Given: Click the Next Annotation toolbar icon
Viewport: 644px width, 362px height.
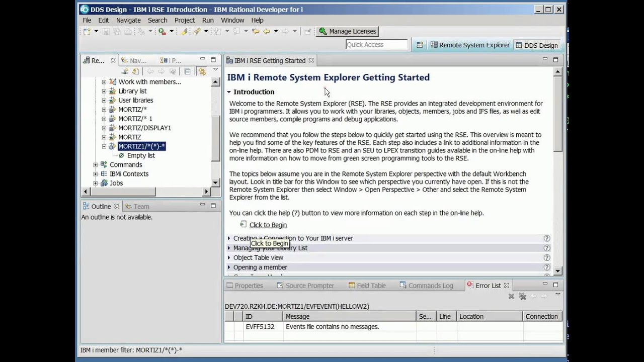Looking at the screenshot, I should point(217,31).
